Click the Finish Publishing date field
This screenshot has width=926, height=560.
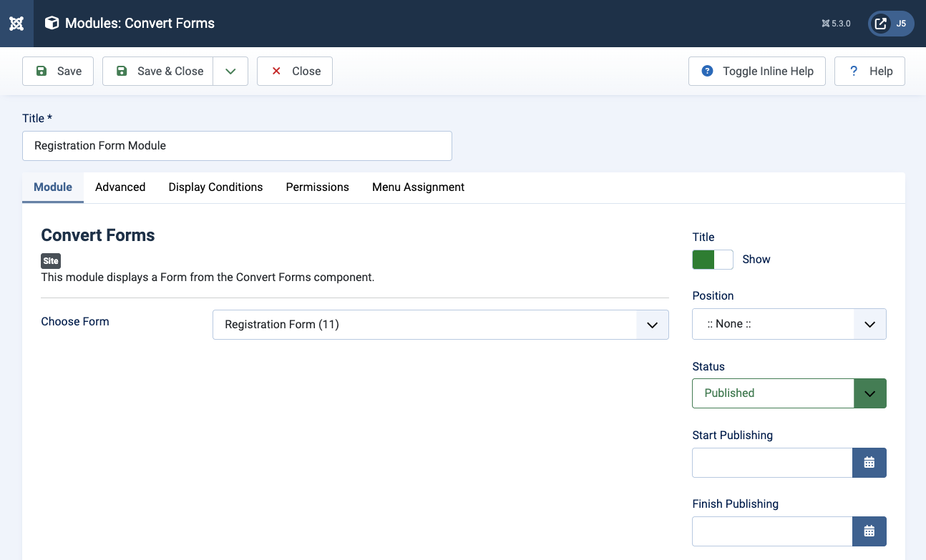[x=772, y=531]
